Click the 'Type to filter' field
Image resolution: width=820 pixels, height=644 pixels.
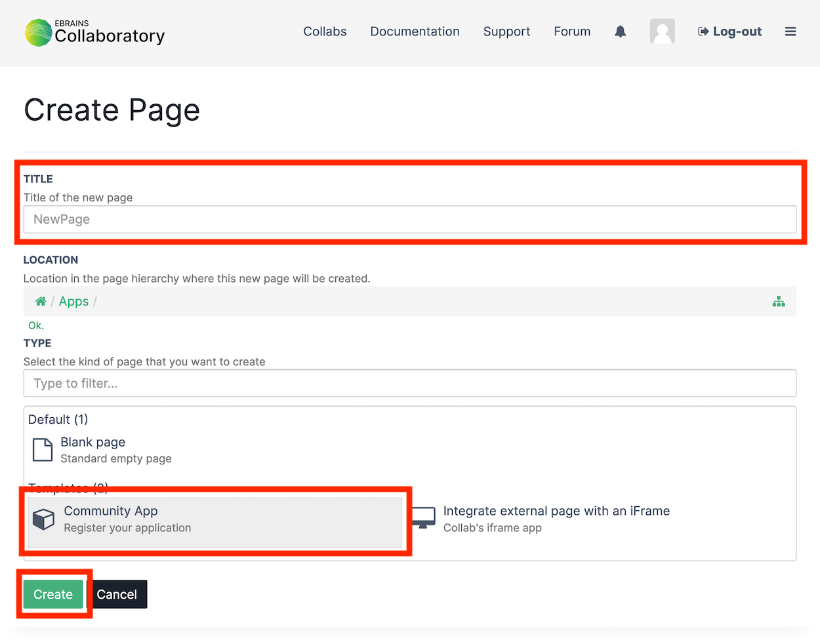click(410, 383)
